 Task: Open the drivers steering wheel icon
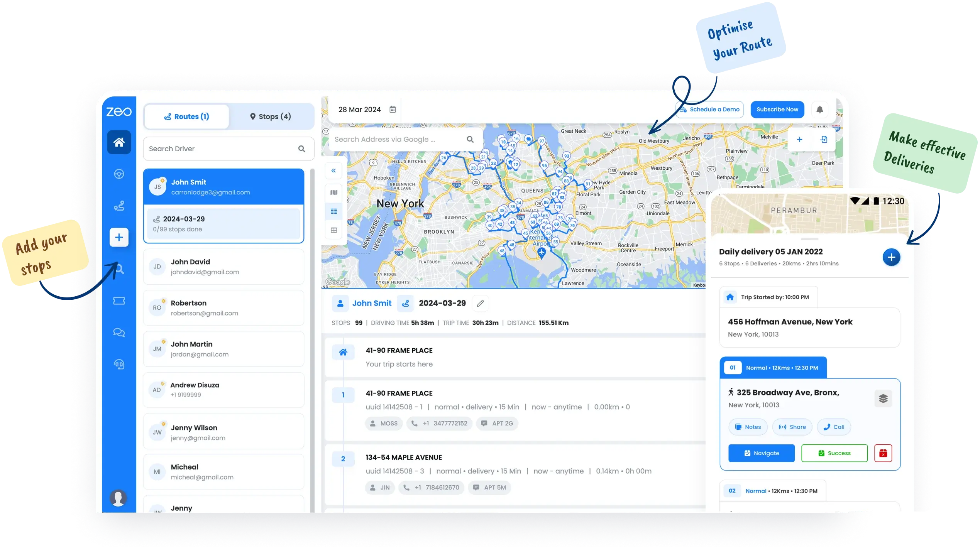(x=119, y=174)
